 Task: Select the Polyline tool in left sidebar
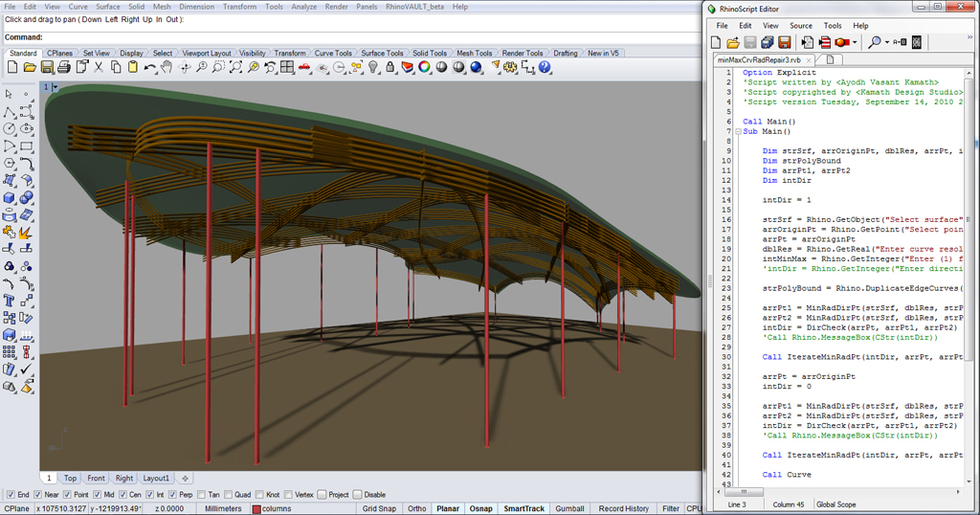[x=10, y=111]
